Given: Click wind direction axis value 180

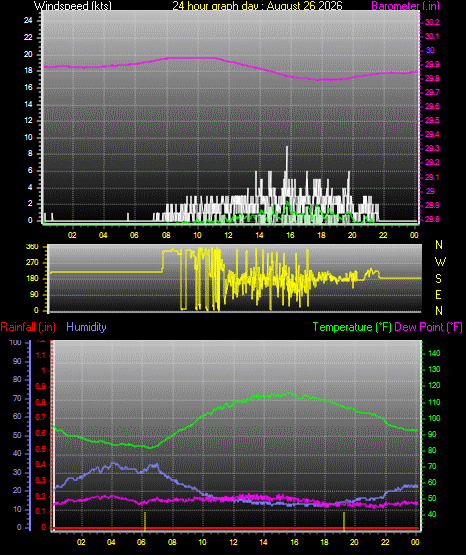Looking at the screenshot, I should [32, 279].
